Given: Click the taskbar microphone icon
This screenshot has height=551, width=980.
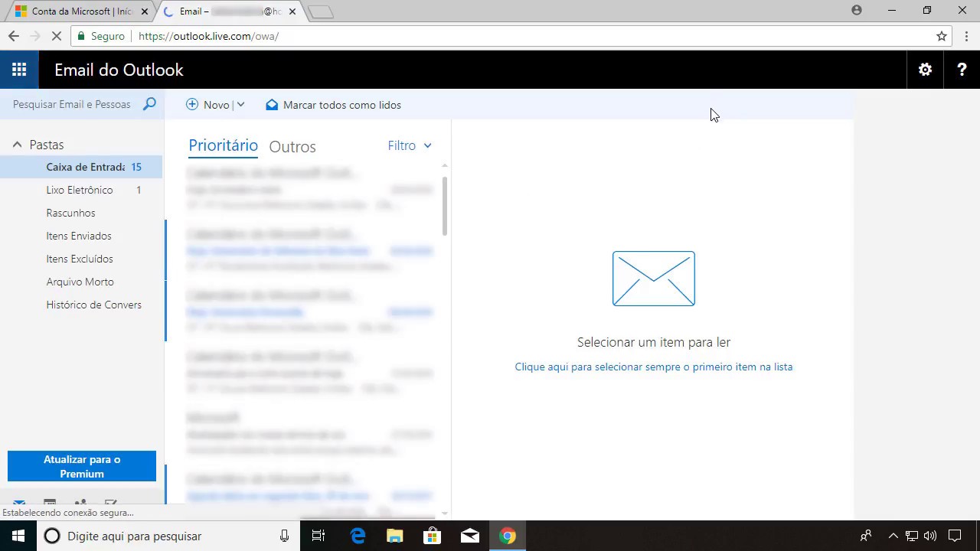Looking at the screenshot, I should coord(284,536).
